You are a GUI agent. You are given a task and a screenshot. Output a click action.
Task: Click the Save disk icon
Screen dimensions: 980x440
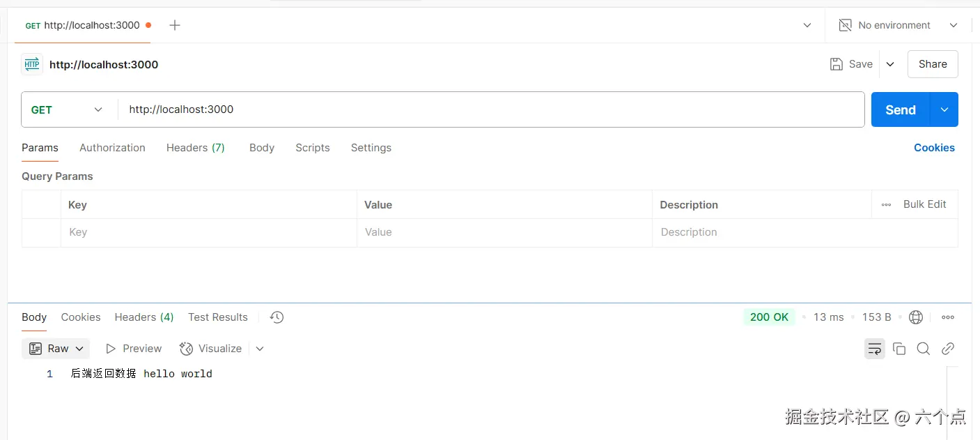click(837, 64)
